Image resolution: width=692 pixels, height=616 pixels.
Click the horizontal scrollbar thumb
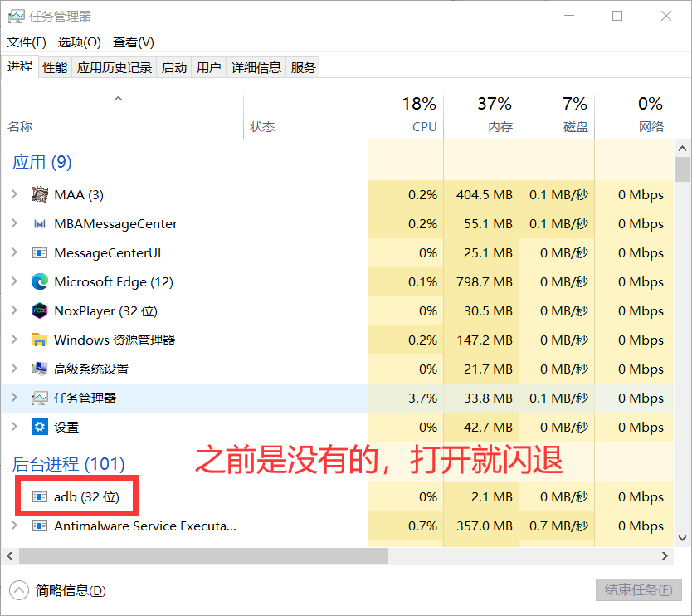click(x=203, y=556)
